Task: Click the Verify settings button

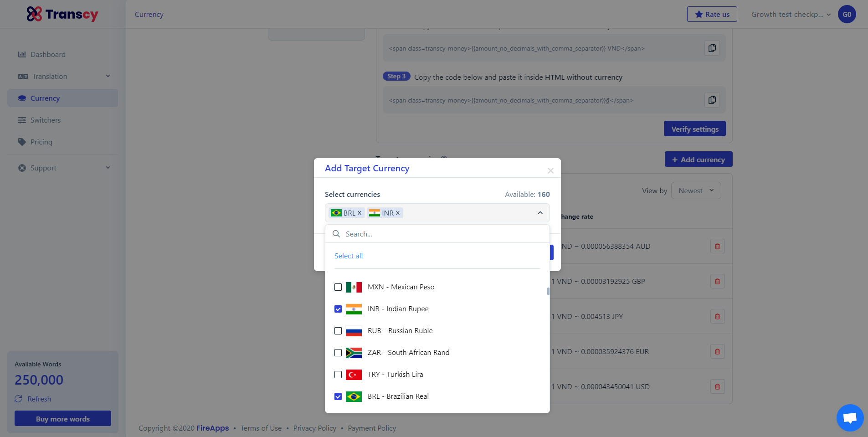Action: [695, 129]
